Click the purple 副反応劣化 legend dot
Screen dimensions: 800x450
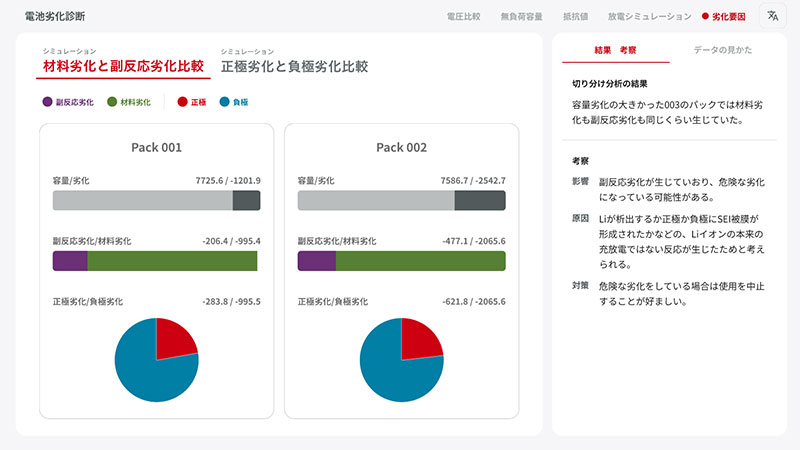tap(47, 102)
